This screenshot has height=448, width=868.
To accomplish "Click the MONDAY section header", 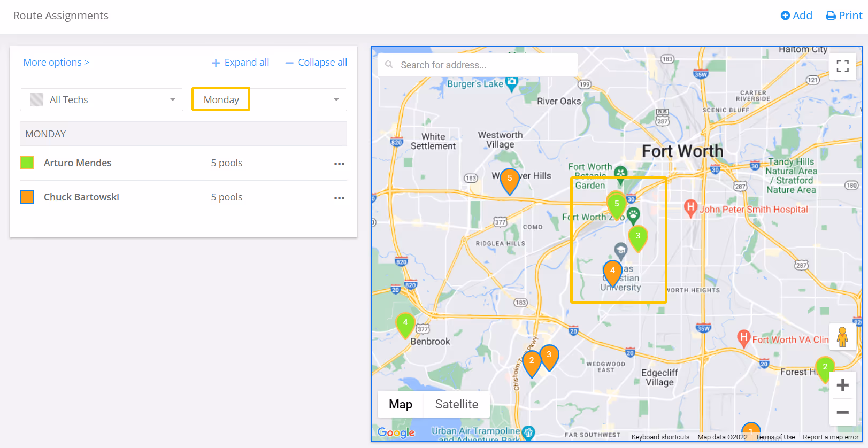I will (x=183, y=134).
